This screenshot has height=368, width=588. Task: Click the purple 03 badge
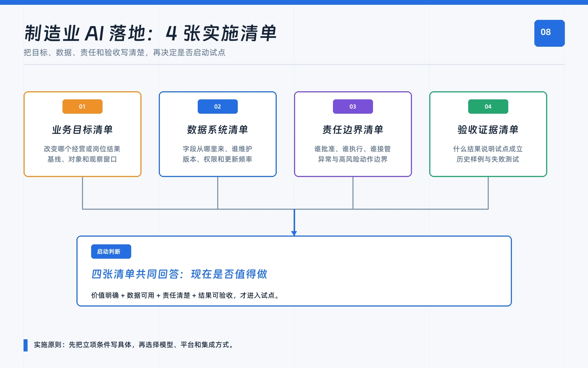coord(353,107)
